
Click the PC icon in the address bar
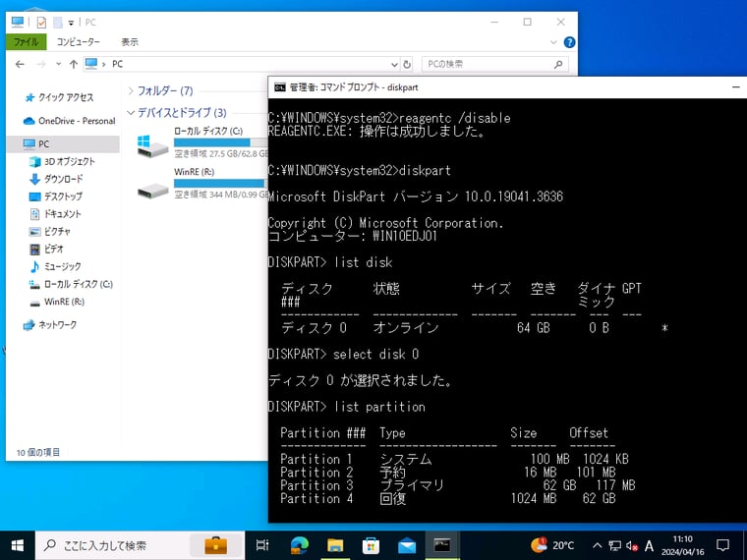[x=91, y=63]
